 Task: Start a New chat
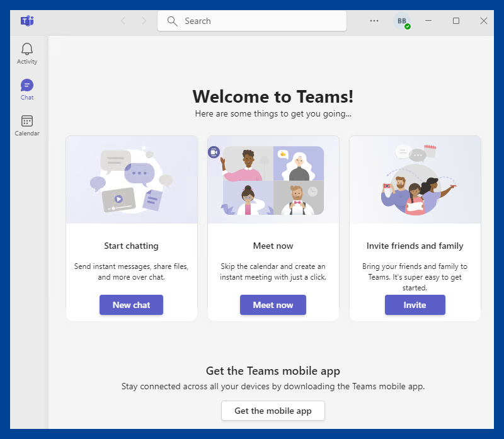coord(131,305)
